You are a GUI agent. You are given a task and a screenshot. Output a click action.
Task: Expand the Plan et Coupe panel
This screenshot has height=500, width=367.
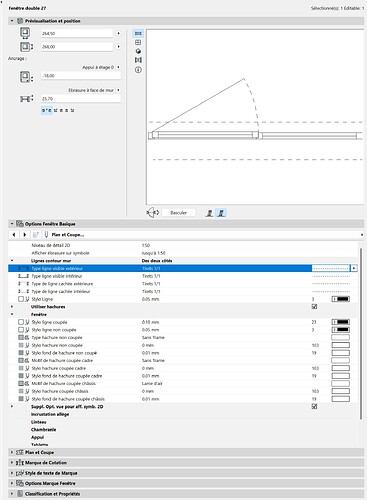coord(12,452)
